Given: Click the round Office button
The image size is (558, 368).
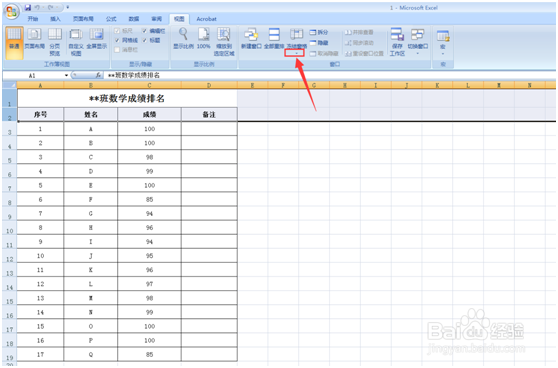Looking at the screenshot, I should point(11,11).
